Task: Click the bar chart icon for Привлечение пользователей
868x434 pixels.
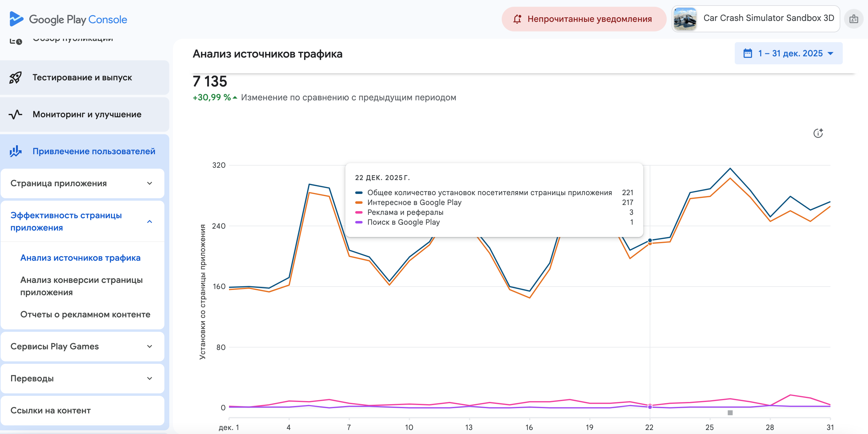Action: 15,151
